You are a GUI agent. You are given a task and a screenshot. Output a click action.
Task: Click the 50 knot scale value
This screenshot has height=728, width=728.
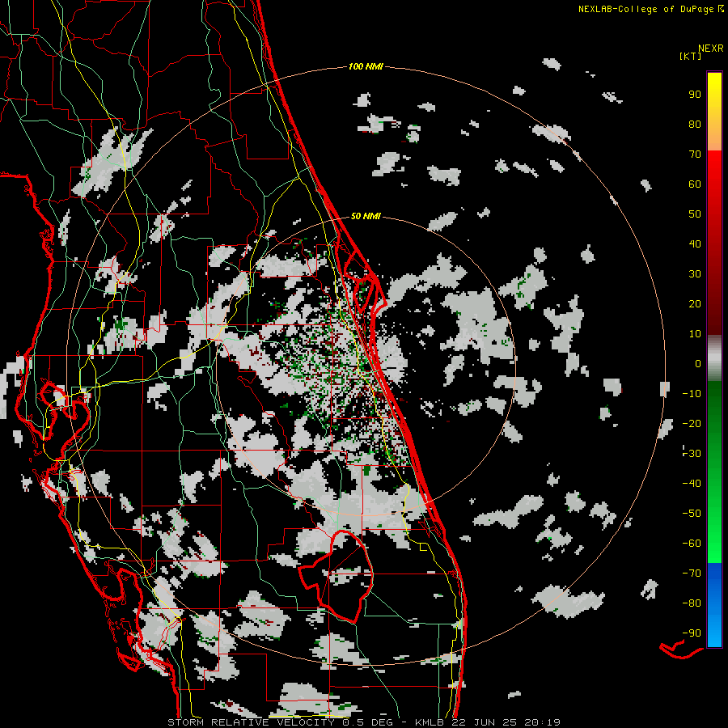(695, 214)
